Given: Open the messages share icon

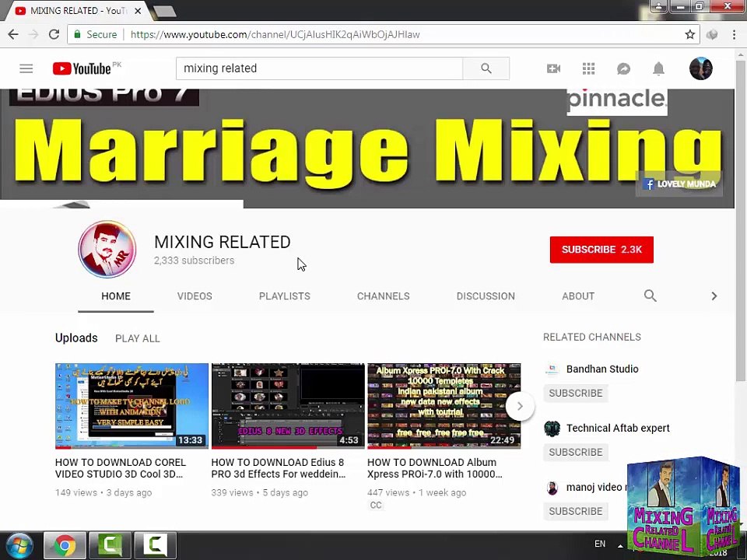Looking at the screenshot, I should [623, 68].
